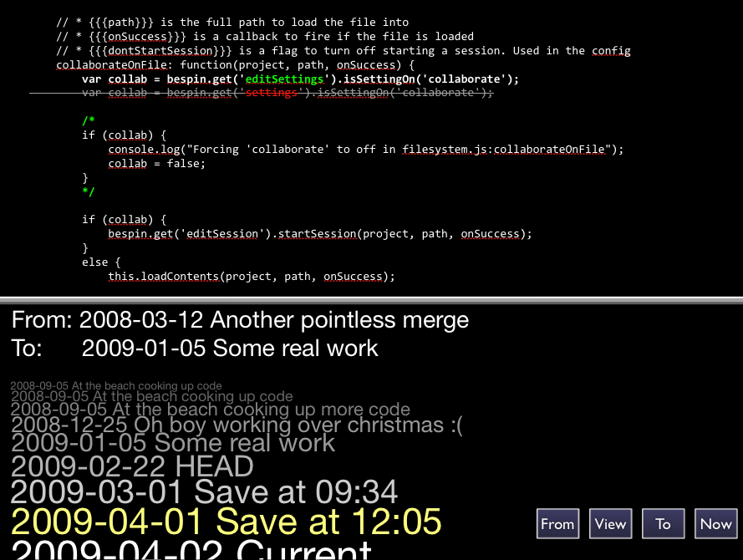Select the 2009-04-01 Save at 12:05 revision
Viewport: 743px width, 560px height.
coord(226,522)
